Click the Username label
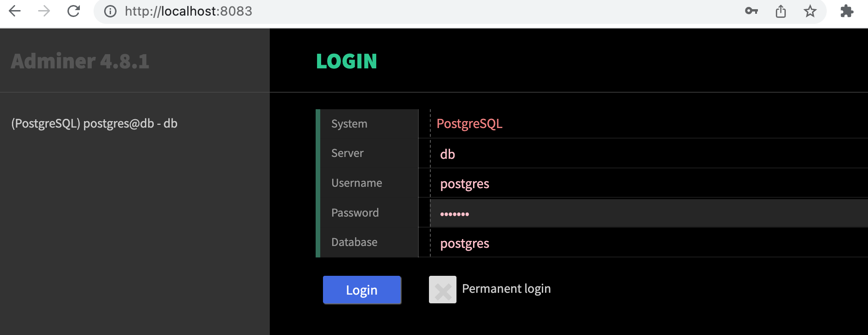Screen dimensions: 868x335 coord(356,183)
